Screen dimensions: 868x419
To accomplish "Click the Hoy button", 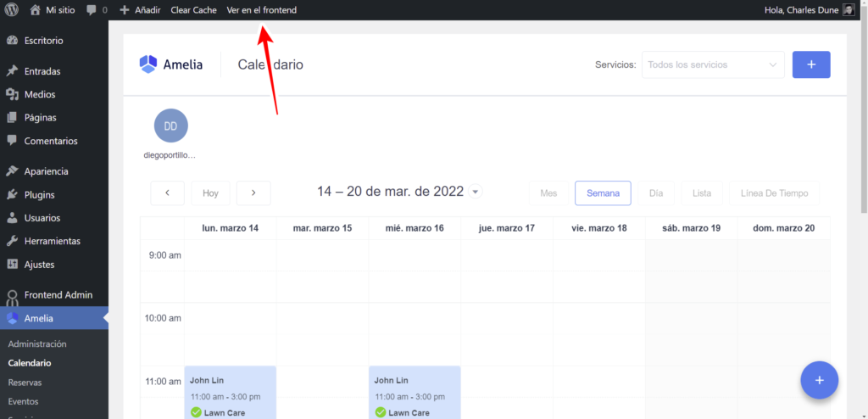I will pos(210,193).
